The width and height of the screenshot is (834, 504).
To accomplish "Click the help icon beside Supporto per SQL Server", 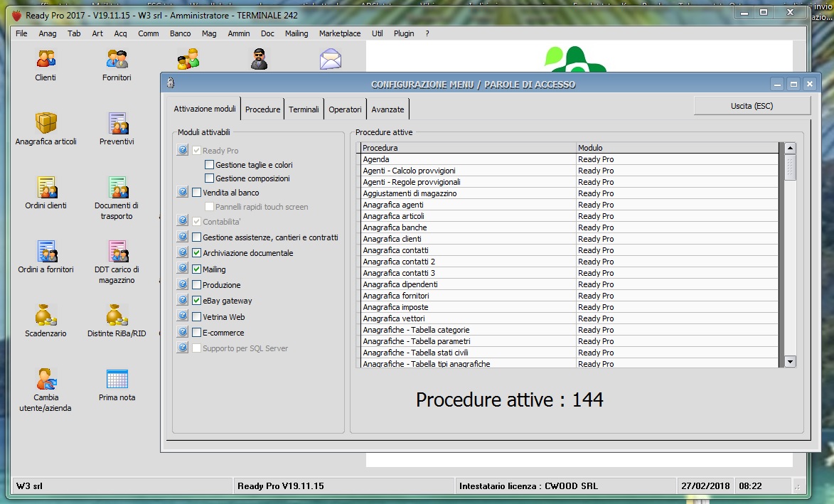I will (183, 348).
